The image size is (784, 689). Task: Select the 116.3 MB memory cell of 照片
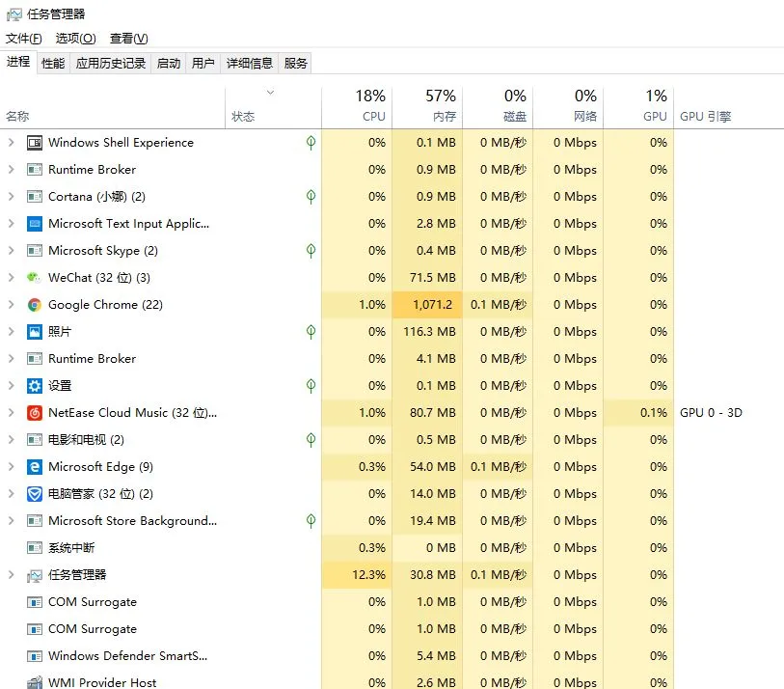(427, 332)
